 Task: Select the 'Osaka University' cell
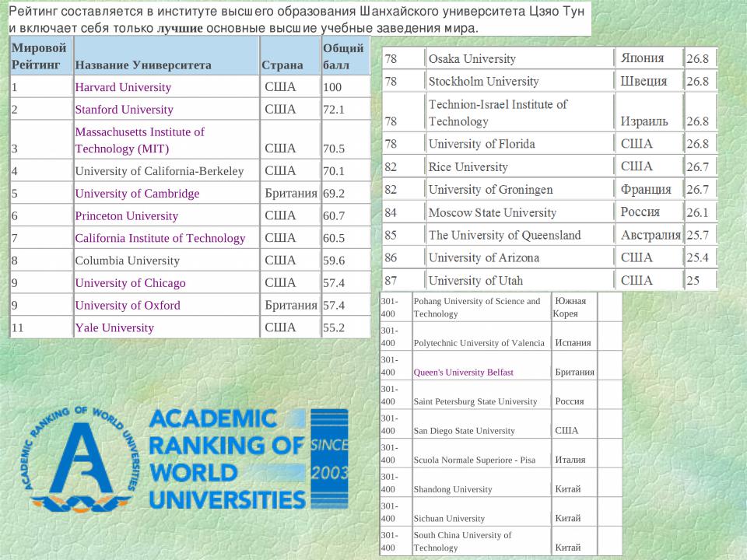point(519,58)
